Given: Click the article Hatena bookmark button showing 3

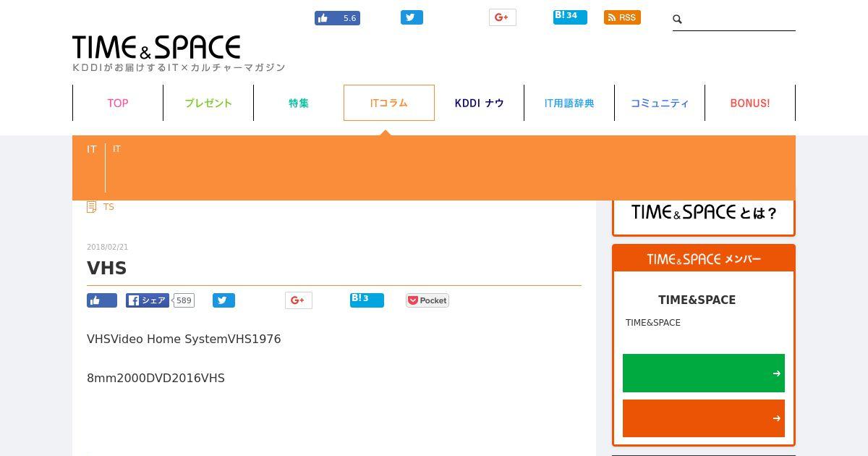Looking at the screenshot, I should 367,300.
